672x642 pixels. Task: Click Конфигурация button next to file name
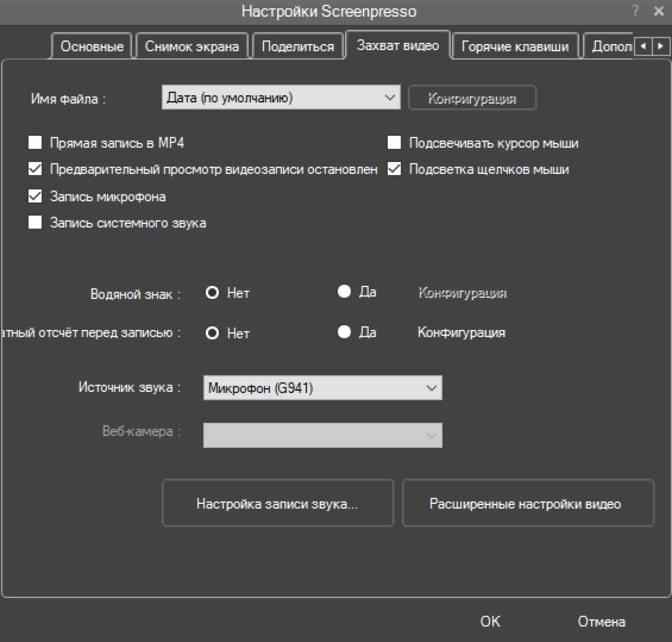[x=472, y=98]
